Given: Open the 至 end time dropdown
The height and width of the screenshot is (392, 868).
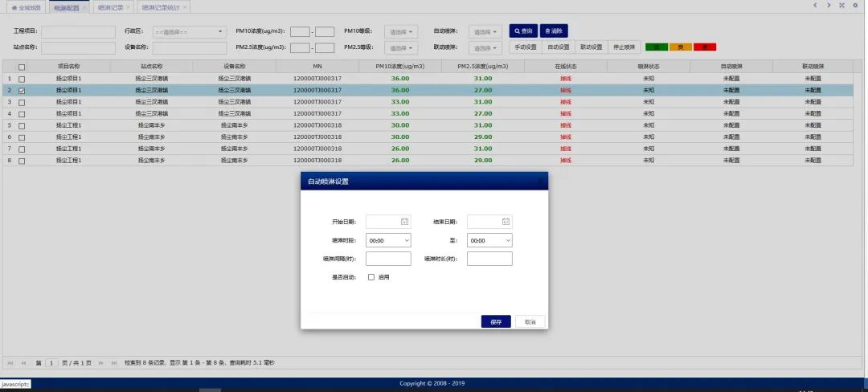Looking at the screenshot, I should 489,240.
